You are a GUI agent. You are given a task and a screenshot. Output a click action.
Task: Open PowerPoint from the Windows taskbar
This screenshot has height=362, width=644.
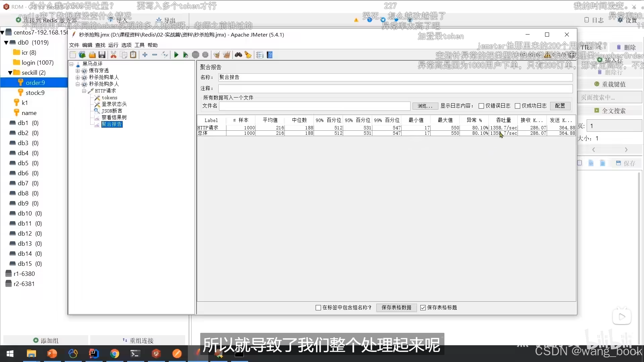52,354
